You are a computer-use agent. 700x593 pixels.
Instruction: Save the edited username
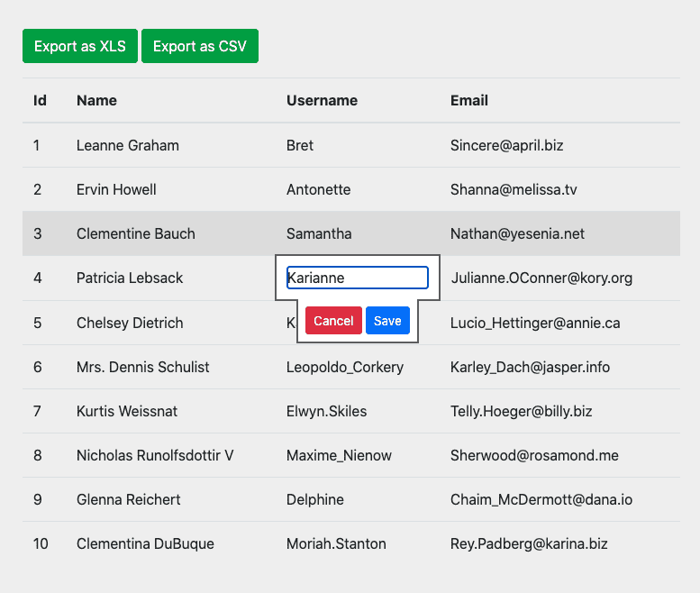387,321
